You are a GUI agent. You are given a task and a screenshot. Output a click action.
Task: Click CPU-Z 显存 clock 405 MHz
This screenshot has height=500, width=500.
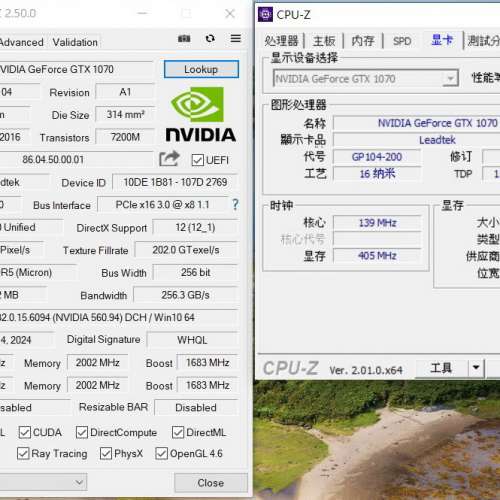point(377,256)
